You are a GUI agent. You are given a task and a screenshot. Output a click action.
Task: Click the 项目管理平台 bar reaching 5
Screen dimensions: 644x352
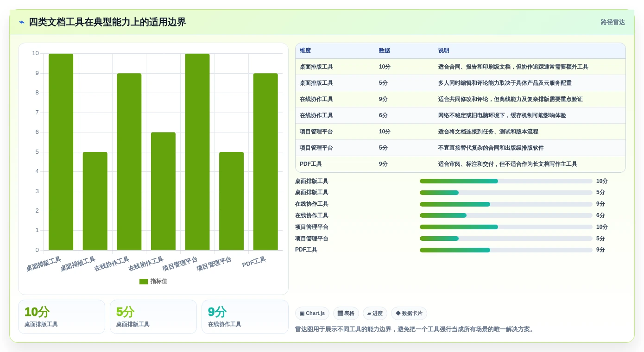pos(231,201)
